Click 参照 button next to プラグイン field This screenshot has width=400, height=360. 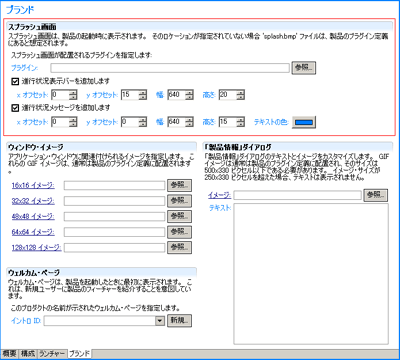[x=304, y=68]
